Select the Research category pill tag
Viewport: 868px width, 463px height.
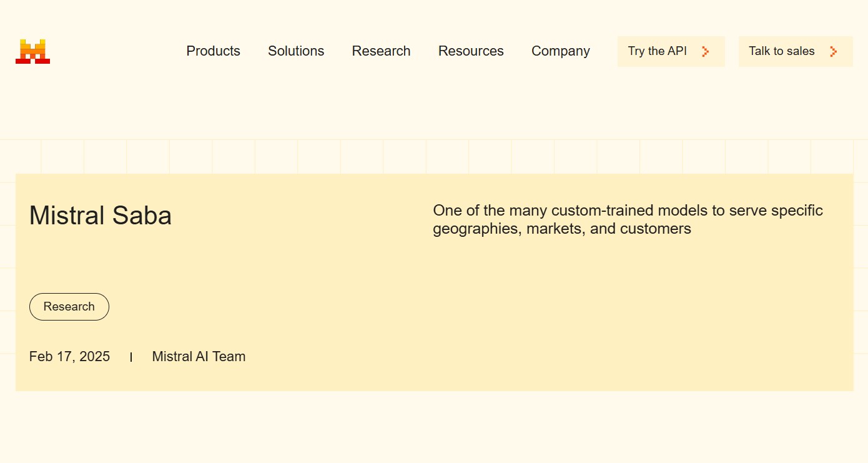pyautogui.click(x=69, y=307)
